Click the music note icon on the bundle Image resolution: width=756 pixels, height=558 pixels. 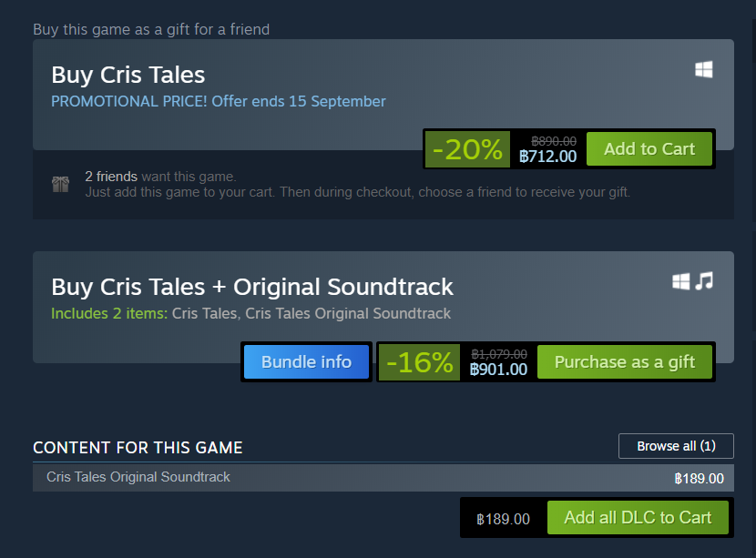coord(704,281)
